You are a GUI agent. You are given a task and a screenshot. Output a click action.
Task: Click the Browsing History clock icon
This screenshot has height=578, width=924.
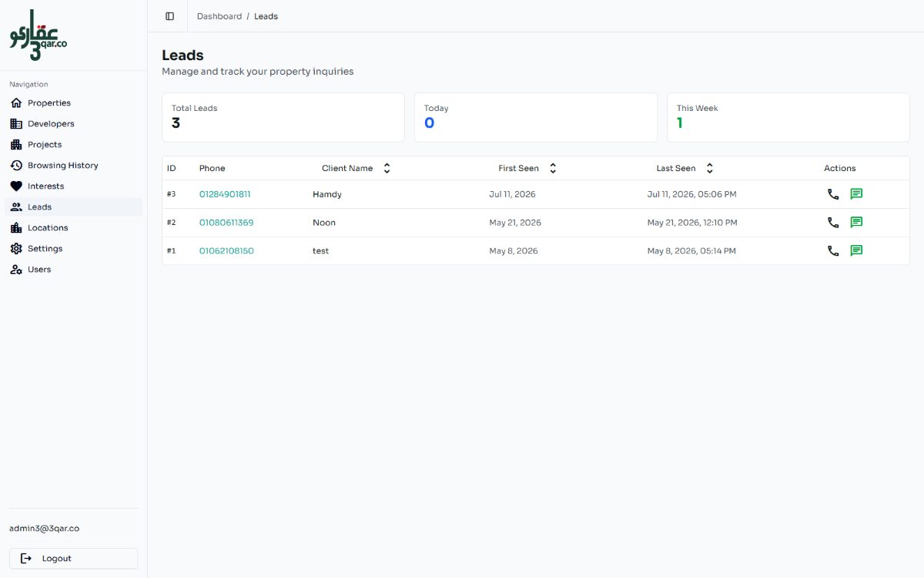click(16, 165)
